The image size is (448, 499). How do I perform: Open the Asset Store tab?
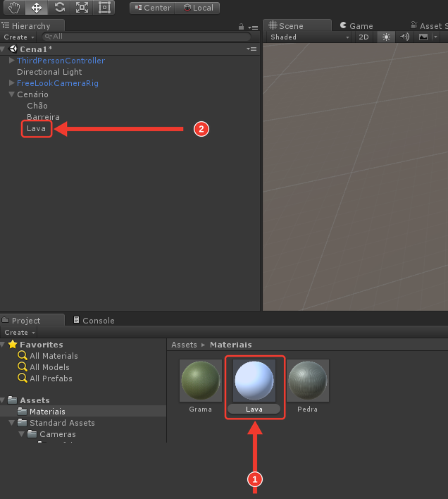[x=428, y=26]
